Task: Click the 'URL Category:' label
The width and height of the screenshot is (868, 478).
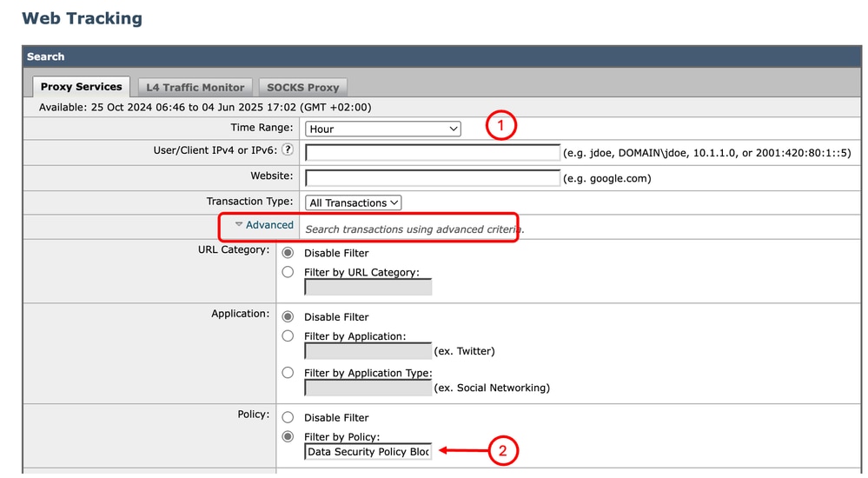Action: (x=234, y=249)
